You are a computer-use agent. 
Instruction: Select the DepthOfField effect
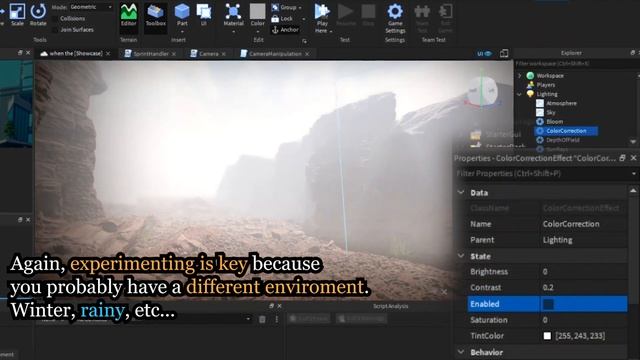(x=562, y=140)
